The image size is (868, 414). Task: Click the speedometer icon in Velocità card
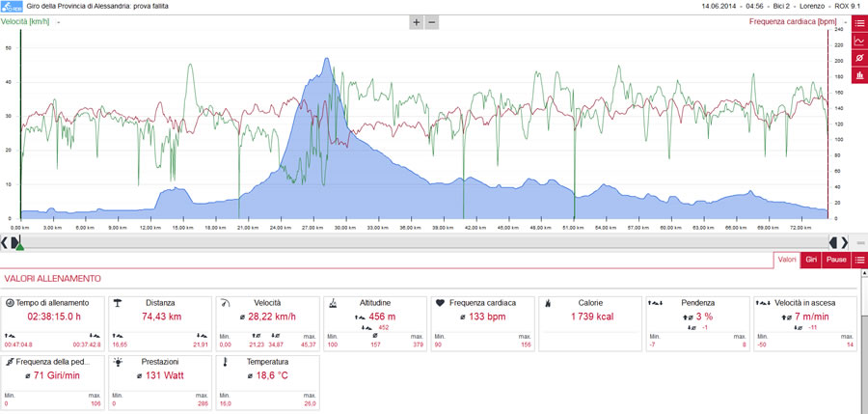pos(225,303)
